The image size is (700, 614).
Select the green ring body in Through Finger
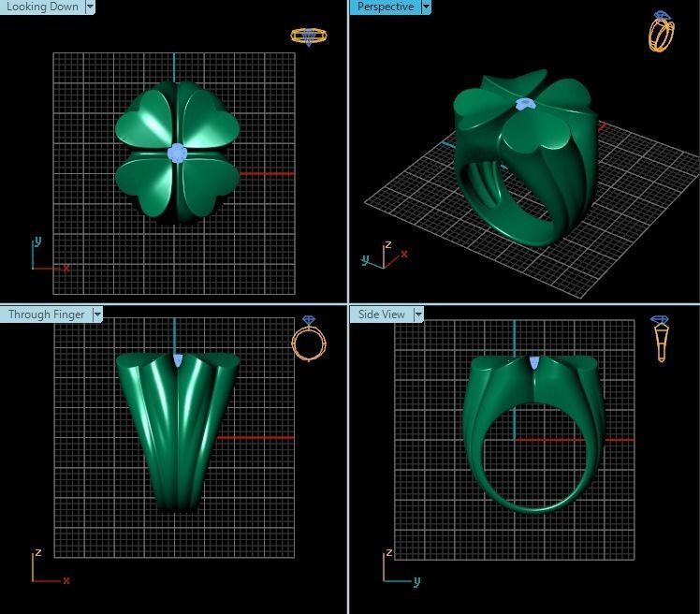point(178,432)
